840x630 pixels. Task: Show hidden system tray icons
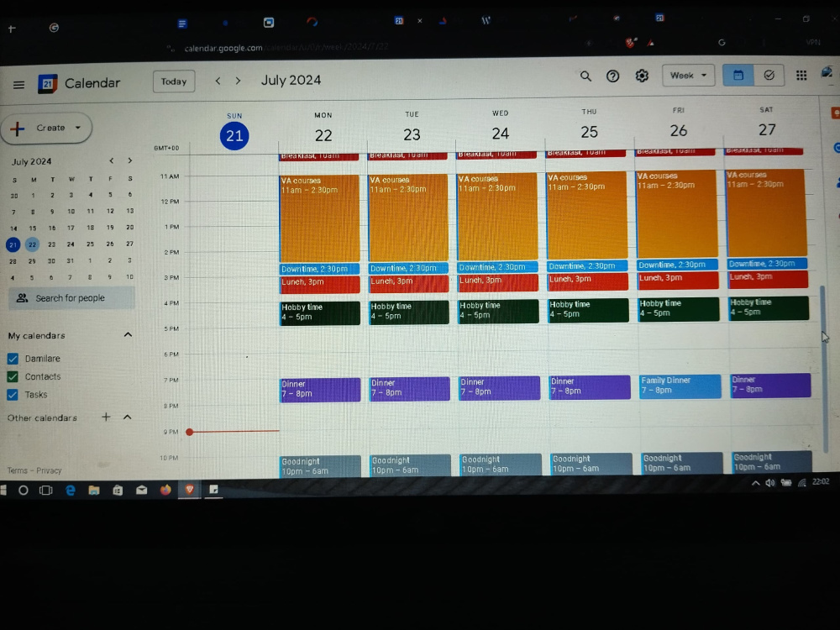[x=755, y=483]
